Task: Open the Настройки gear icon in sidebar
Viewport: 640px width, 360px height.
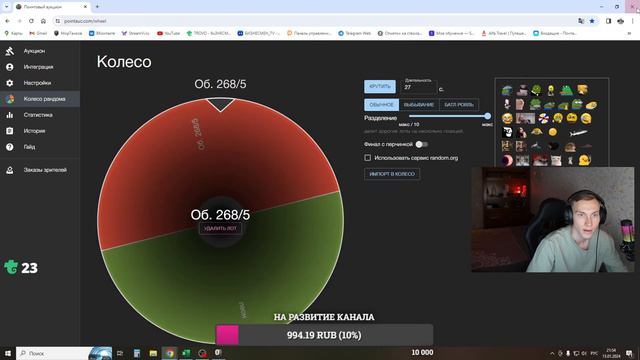Action: [9, 83]
